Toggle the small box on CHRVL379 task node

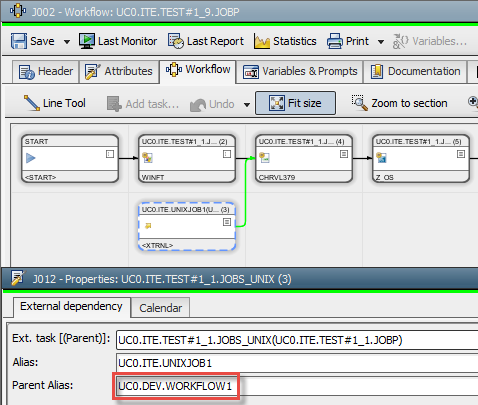[344, 154]
